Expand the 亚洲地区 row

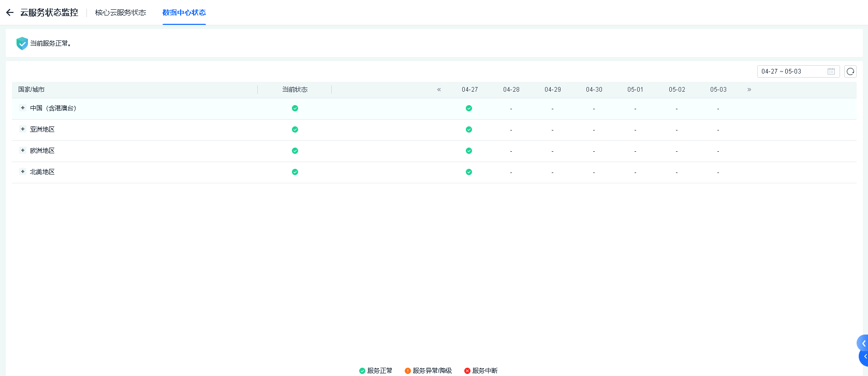point(23,129)
